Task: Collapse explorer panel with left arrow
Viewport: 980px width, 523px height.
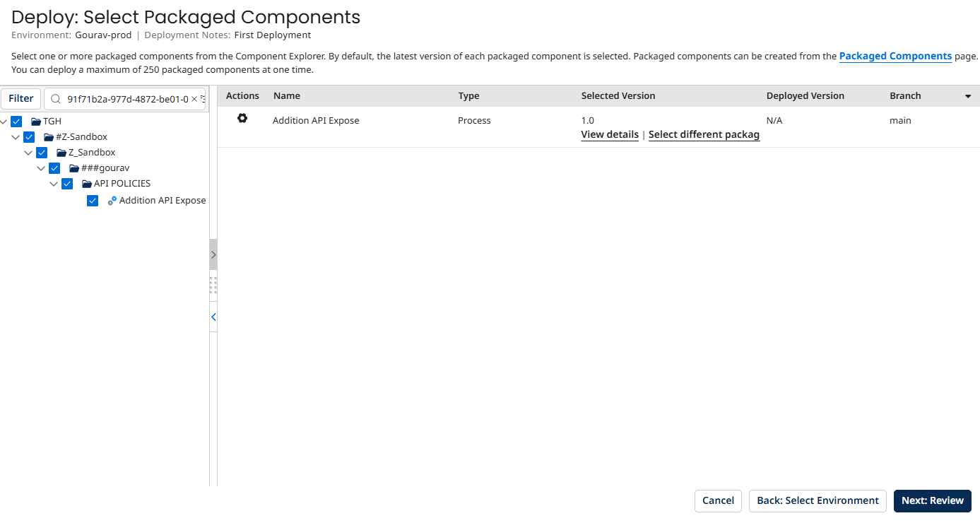Action: pos(213,317)
